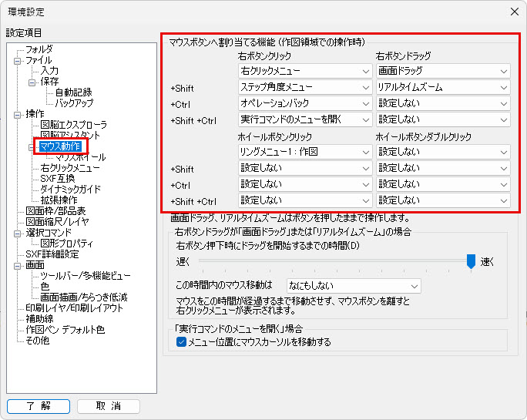Click the drag start time slider handle
The width and height of the screenshot is (527, 420).
pos(471,262)
